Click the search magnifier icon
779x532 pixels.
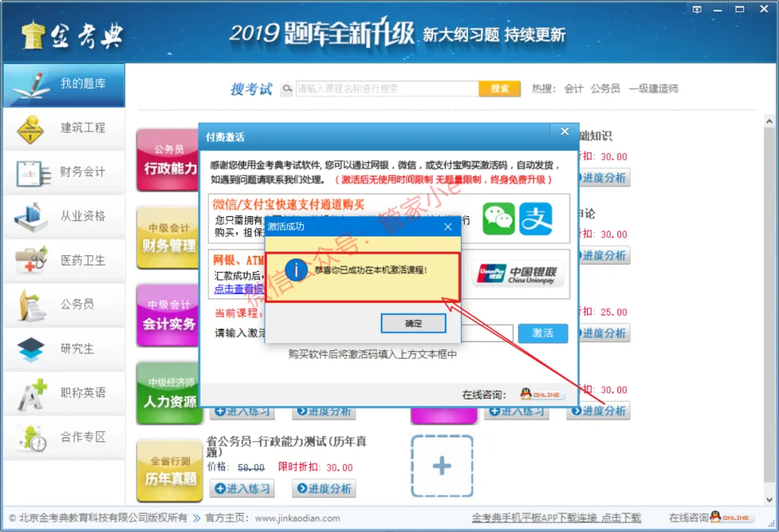(287, 89)
